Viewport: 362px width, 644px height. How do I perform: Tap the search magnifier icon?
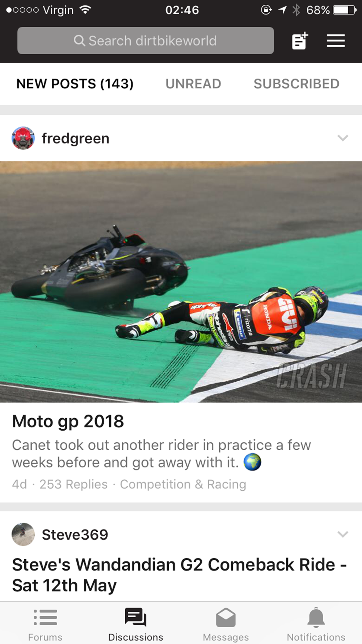click(79, 41)
